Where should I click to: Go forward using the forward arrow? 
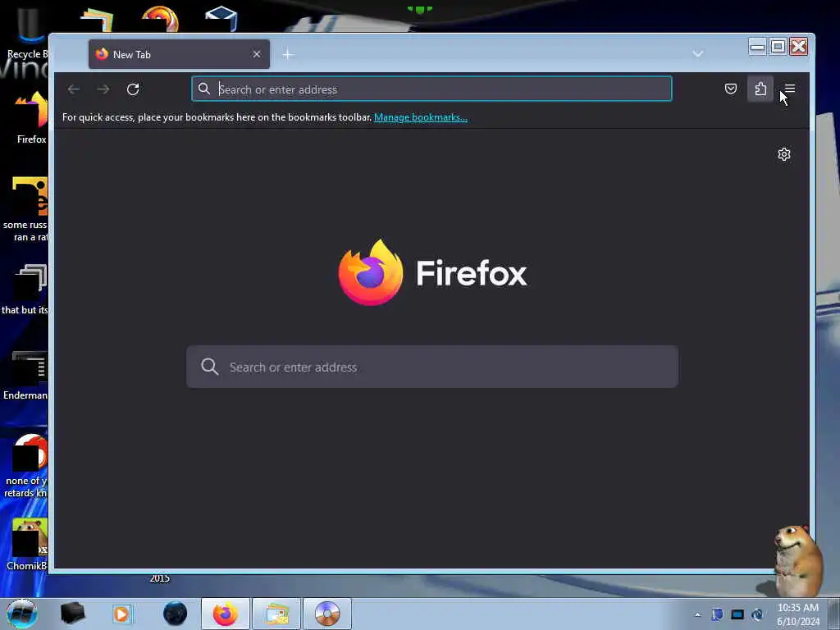coord(103,89)
